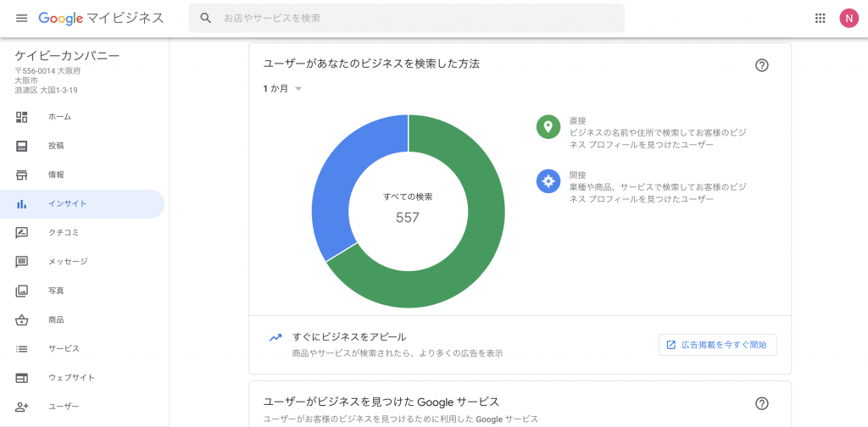
Task: Click the 投稿 sidebar icon
Action: coord(21,146)
